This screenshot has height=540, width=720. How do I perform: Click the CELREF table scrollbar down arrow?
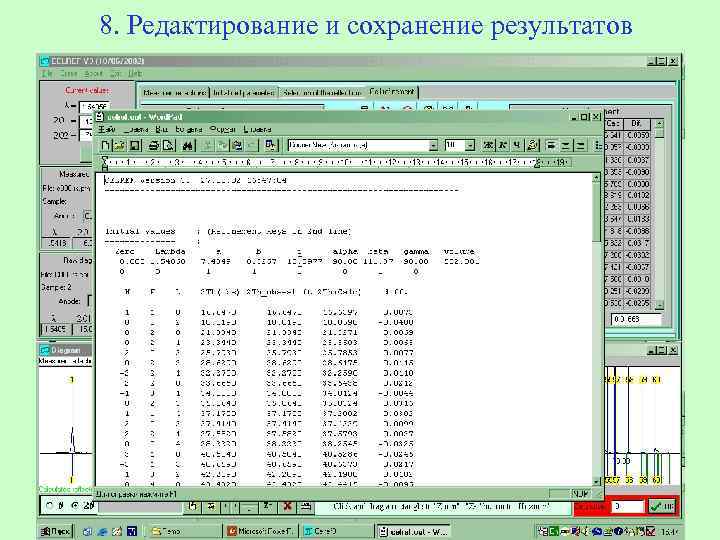659,305
